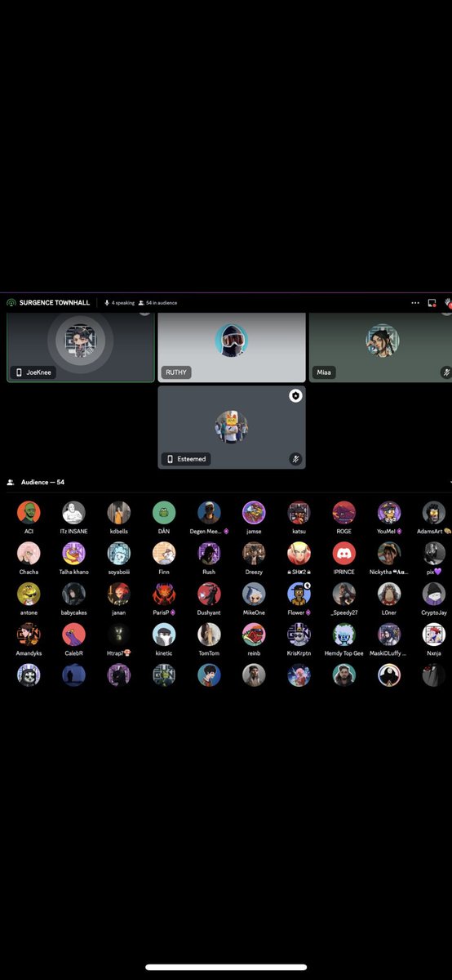Viewport: 452px width, 980px height.
Task: Open audience member Chacha's avatar
Action: tap(29, 554)
